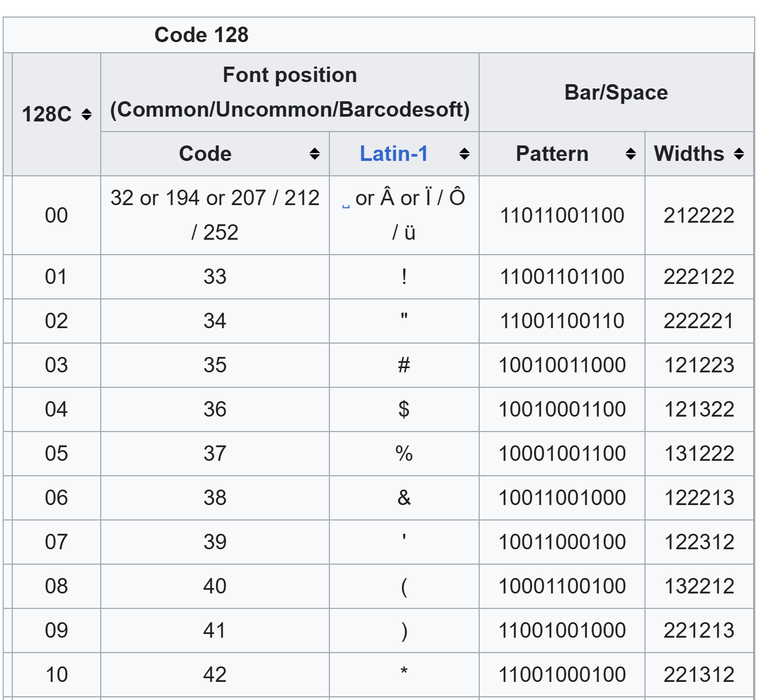Click the sort arrows beside 128C
Screen dimensions: 759x700
tap(86, 115)
